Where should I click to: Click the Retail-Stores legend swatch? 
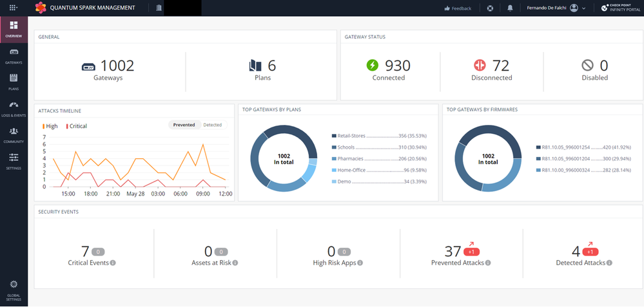click(x=334, y=136)
